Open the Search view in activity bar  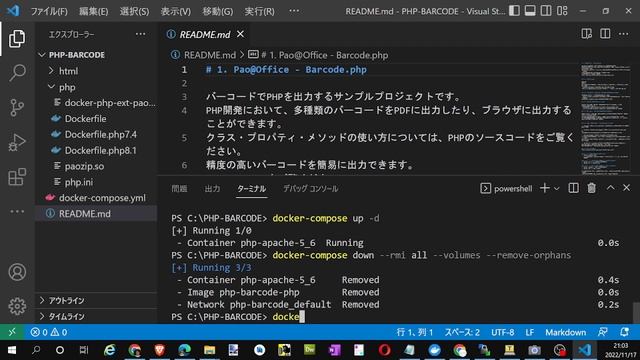pyautogui.click(x=17, y=73)
